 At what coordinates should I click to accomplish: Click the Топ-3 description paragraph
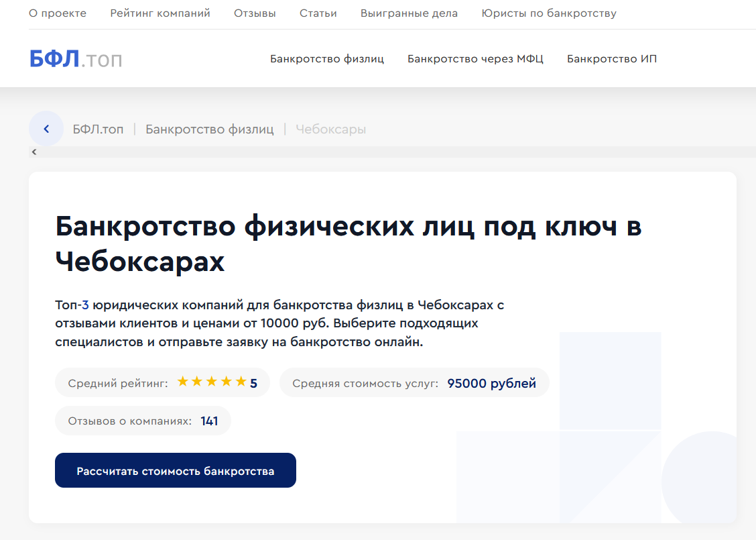[279, 323]
